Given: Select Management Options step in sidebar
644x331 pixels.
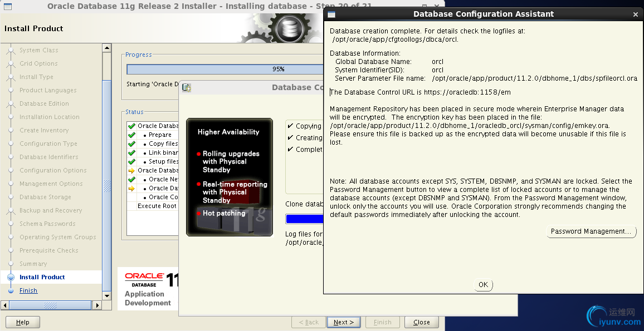Looking at the screenshot, I should click(x=51, y=184).
